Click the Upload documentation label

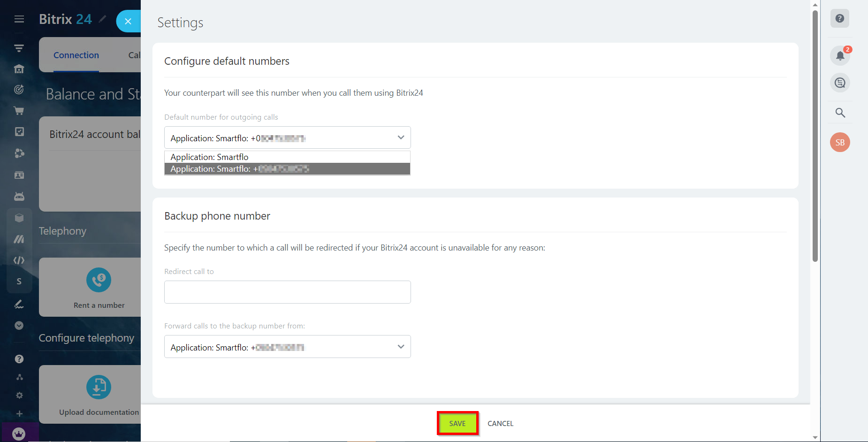pyautogui.click(x=99, y=412)
